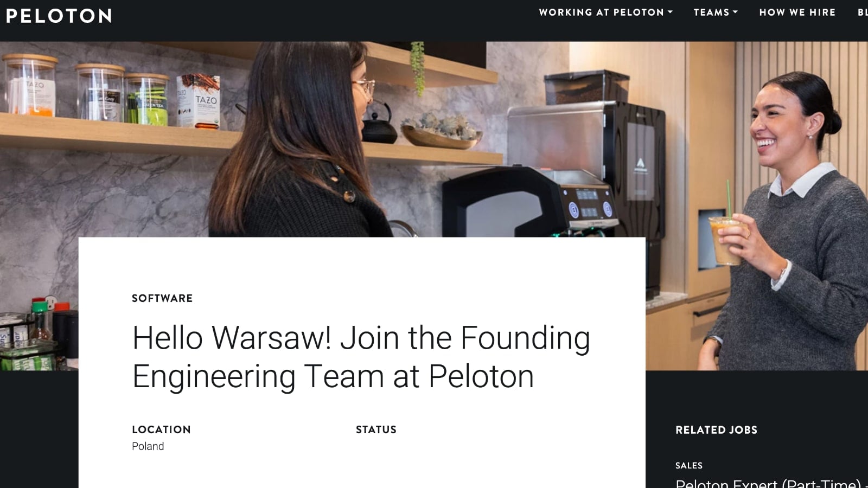Image resolution: width=868 pixels, height=488 pixels.
Task: Open the Working at Peloton menu
Action: 605,12
